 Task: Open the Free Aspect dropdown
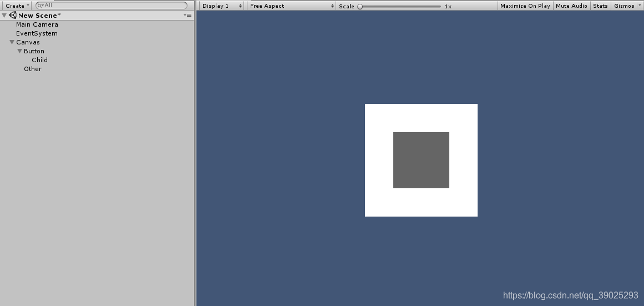(292, 6)
